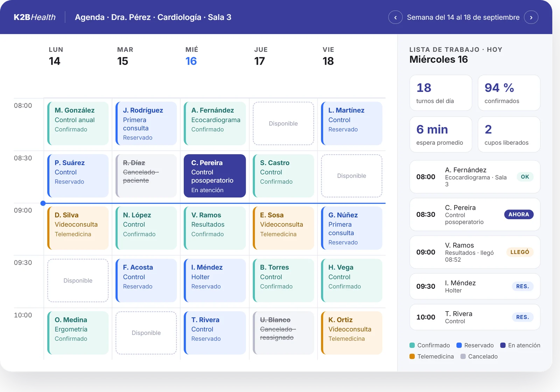Open J. Rodríguez Primera consulta appointment
The image size is (560, 392).
click(146, 123)
